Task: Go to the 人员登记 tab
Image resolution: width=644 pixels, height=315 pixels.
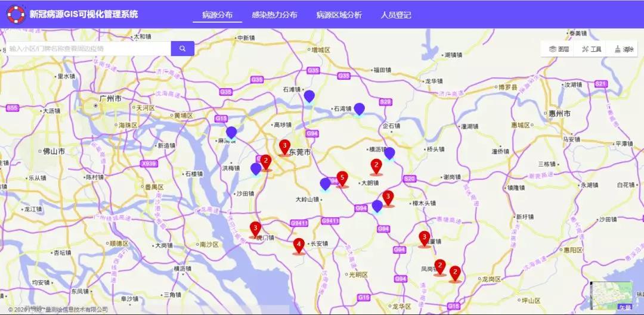Action: click(395, 15)
